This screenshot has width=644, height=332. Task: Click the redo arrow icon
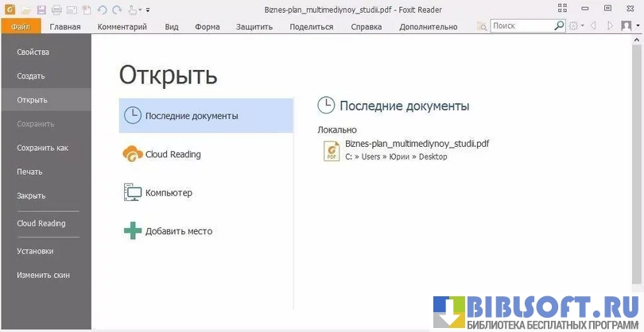[x=117, y=10]
